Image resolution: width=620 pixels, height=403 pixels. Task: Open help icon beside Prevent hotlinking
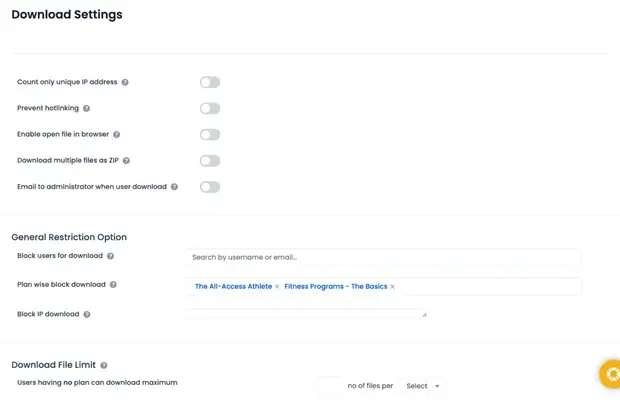tap(86, 108)
